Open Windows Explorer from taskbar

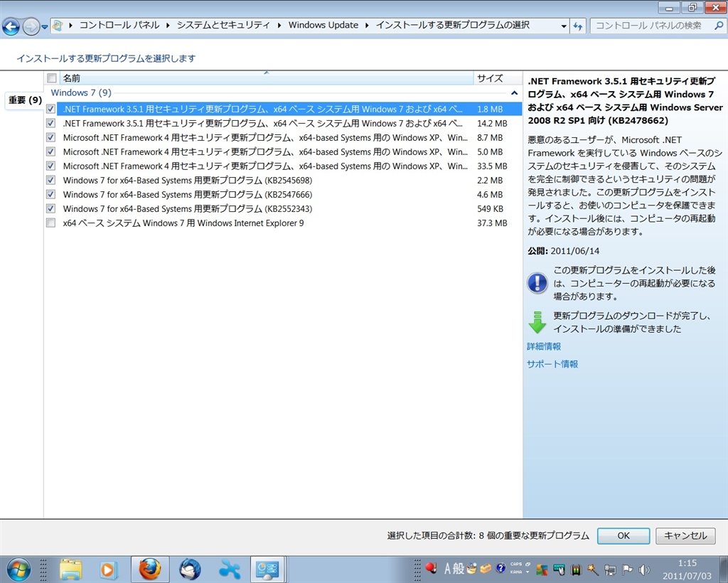pos(70,569)
